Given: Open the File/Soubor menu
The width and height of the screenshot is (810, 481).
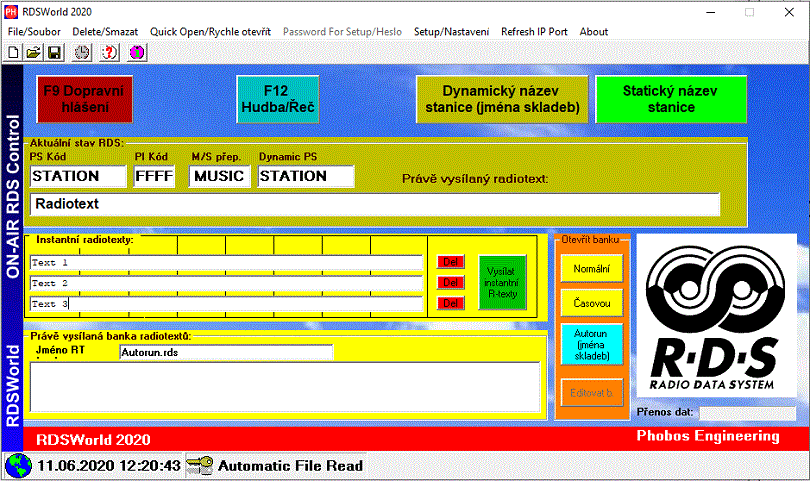Looking at the screenshot, I should (34, 32).
